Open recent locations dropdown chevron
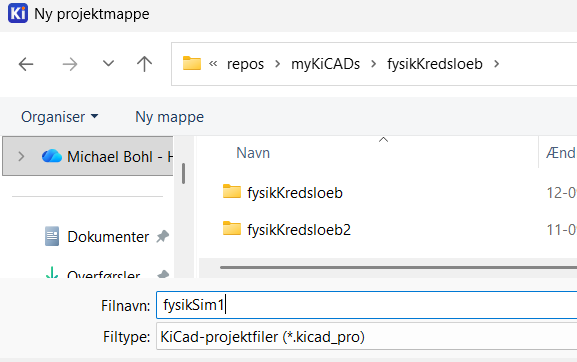Viewport: 577px width, 362px height. (x=108, y=64)
